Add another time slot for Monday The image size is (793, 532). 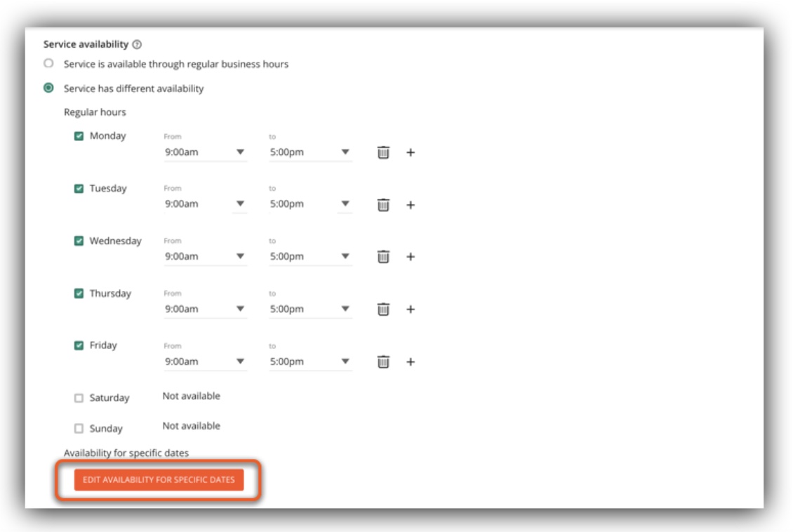[411, 152]
